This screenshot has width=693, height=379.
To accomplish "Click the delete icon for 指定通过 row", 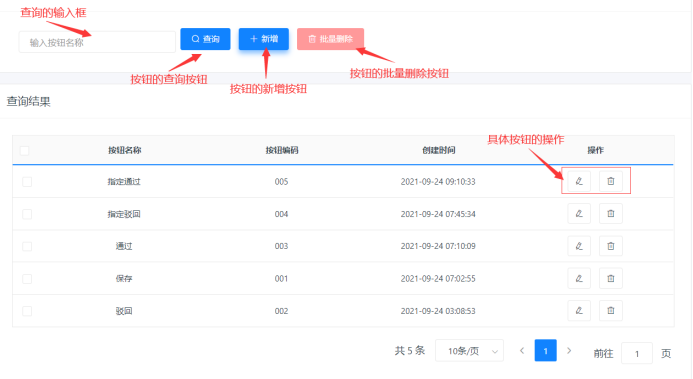I will tap(611, 181).
